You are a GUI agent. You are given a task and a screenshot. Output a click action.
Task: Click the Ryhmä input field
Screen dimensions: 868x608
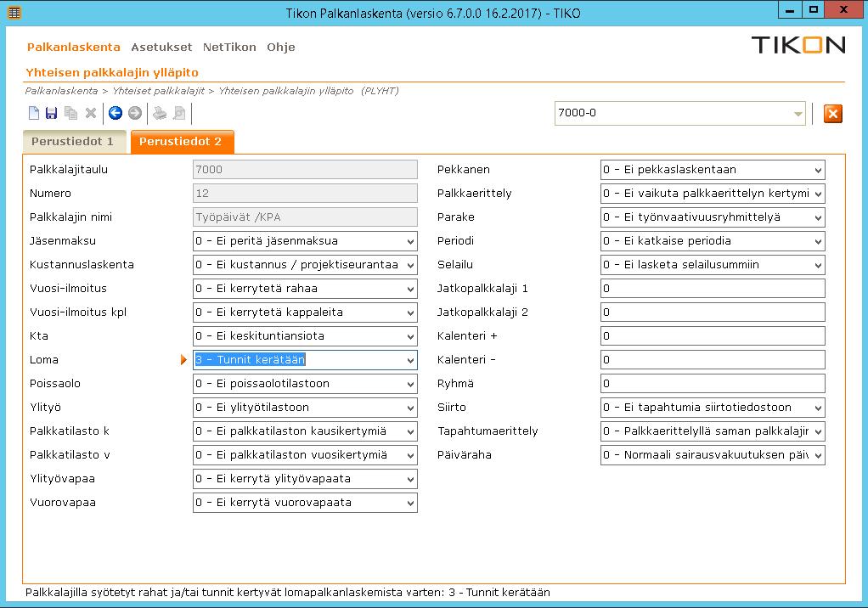[713, 384]
